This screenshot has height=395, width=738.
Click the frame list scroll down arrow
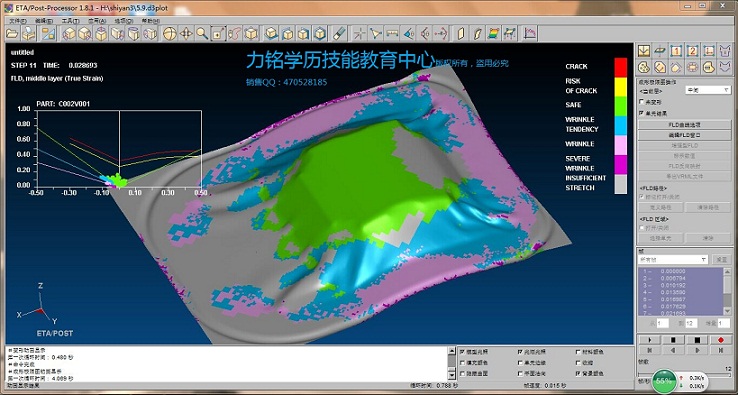click(x=728, y=312)
